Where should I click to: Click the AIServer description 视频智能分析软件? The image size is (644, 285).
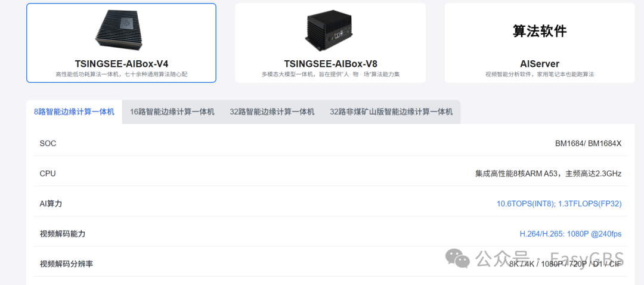point(539,75)
